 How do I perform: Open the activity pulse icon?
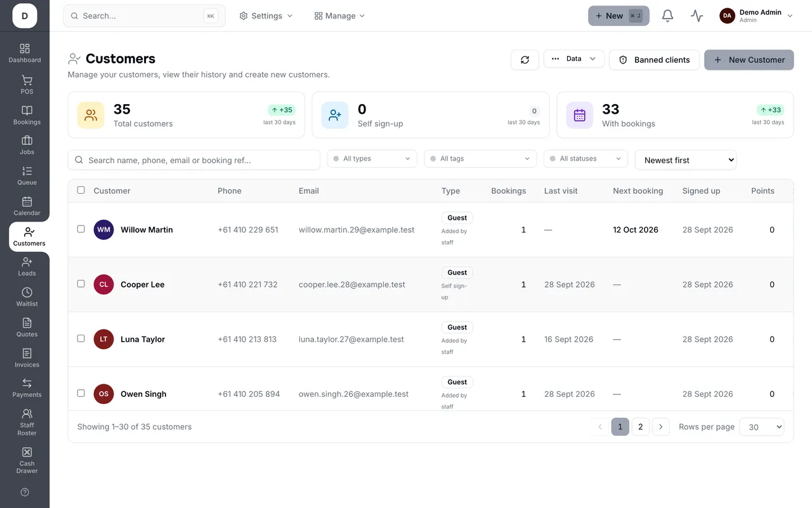pyautogui.click(x=697, y=16)
